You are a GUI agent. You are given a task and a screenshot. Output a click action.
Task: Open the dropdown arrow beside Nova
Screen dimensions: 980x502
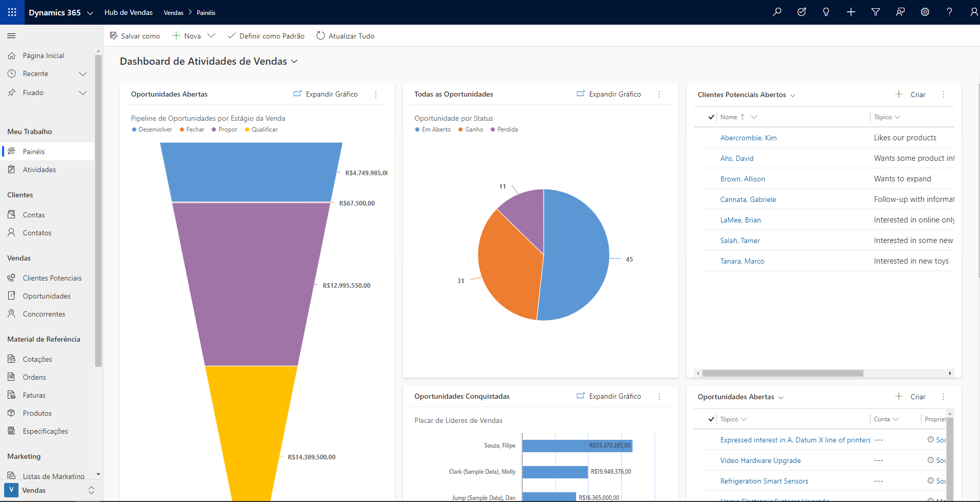pos(211,36)
